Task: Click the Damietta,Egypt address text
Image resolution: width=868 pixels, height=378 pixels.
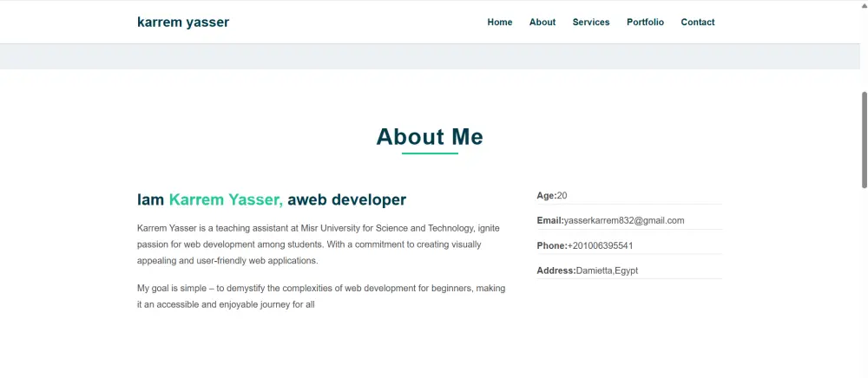Action: coord(607,271)
